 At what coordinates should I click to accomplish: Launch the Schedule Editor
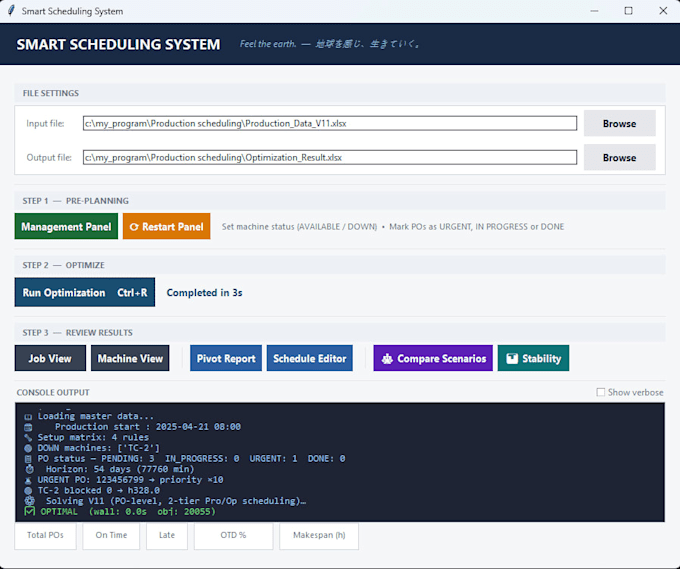(310, 358)
